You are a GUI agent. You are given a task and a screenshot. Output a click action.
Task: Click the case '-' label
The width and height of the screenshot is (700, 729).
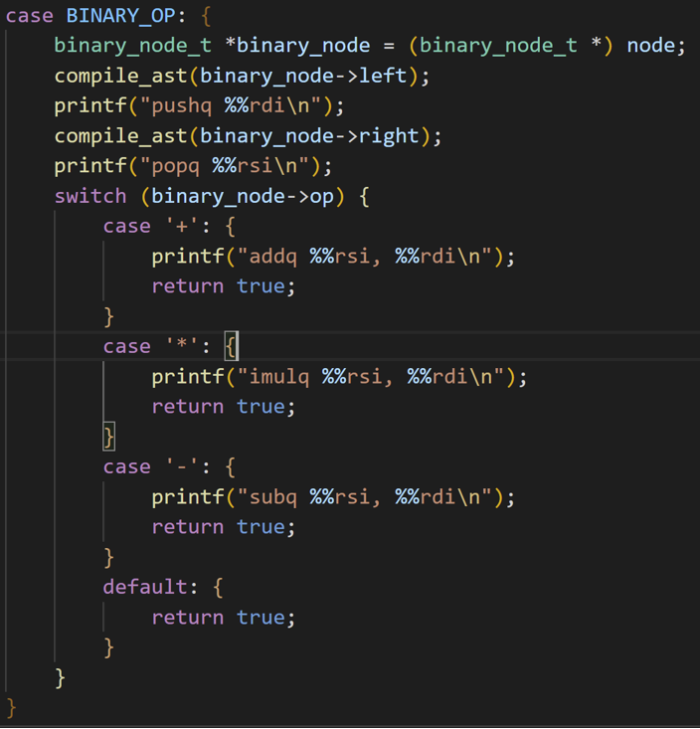pyautogui.click(x=151, y=466)
